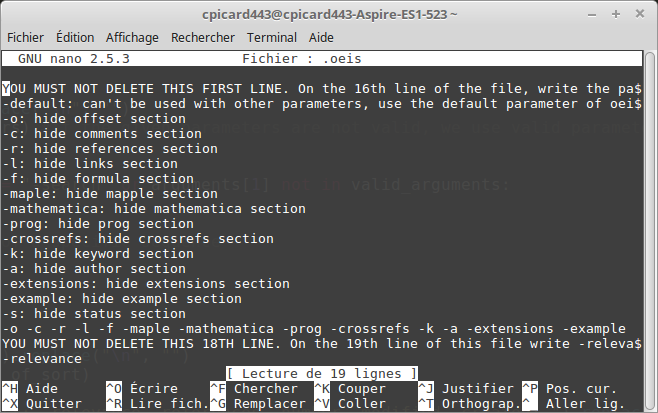Open the Aide menu
The height and width of the screenshot is (413, 658).
click(x=321, y=37)
